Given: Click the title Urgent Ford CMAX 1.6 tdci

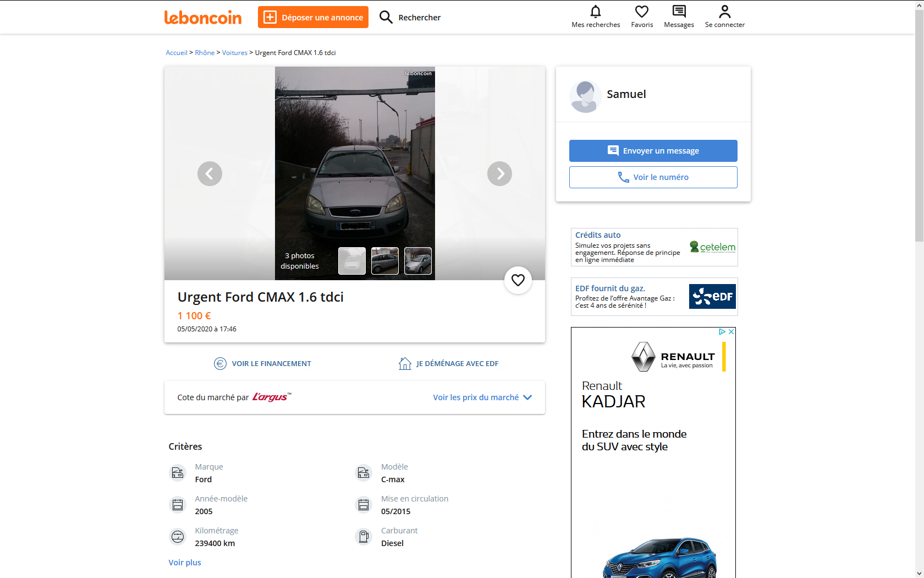Looking at the screenshot, I should 261,297.
